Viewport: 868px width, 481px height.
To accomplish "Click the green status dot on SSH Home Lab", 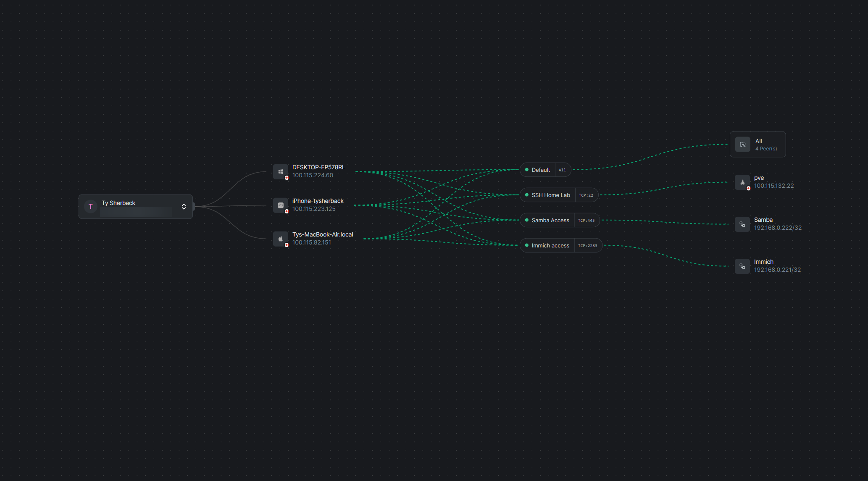I will [526, 195].
